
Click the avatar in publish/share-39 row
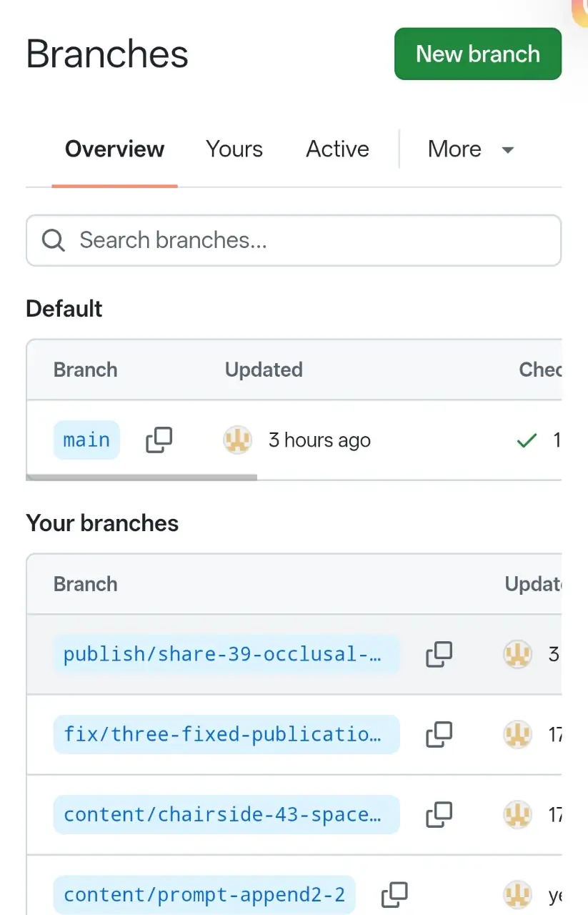[x=517, y=654]
